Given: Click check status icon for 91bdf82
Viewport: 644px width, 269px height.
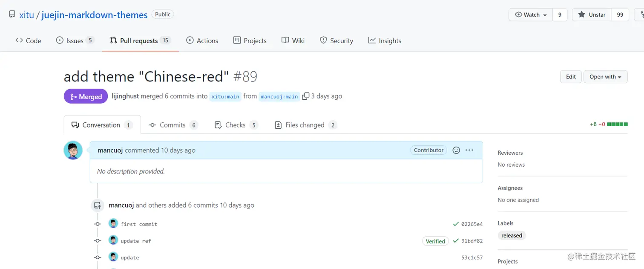Looking at the screenshot, I should (x=456, y=241).
